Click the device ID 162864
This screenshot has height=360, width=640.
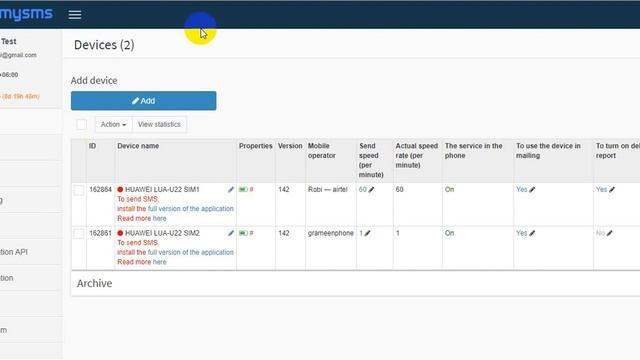coord(100,189)
